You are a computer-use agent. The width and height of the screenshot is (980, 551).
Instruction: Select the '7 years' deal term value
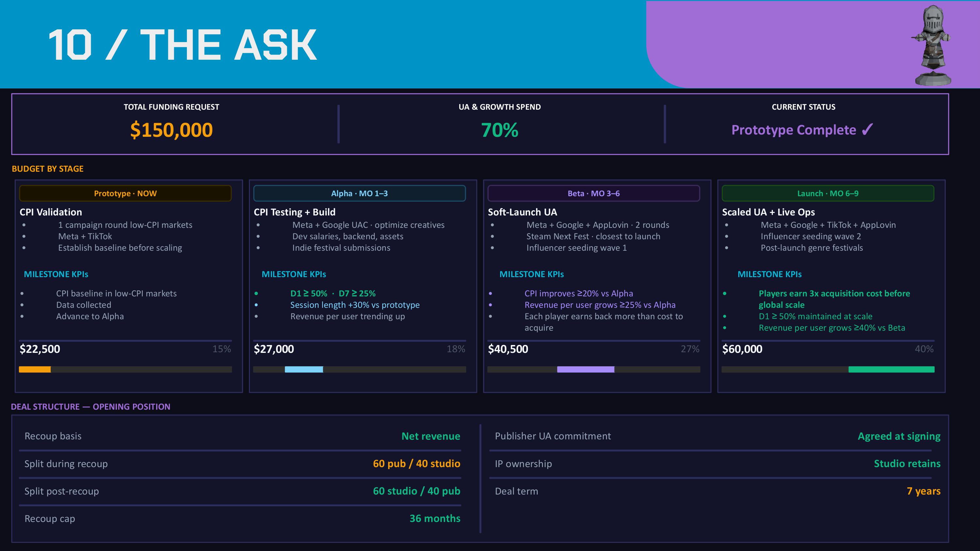point(923,491)
